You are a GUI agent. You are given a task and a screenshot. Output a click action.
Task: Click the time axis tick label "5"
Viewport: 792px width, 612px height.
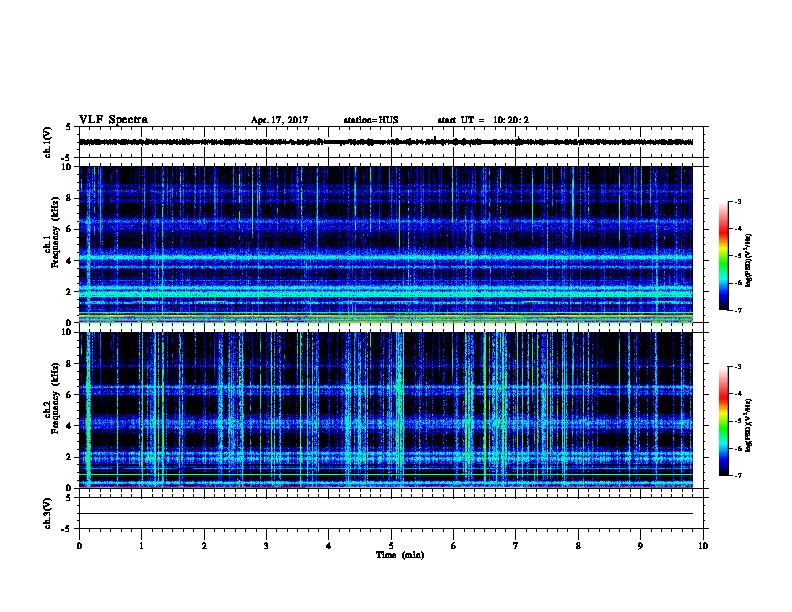pyautogui.click(x=391, y=545)
